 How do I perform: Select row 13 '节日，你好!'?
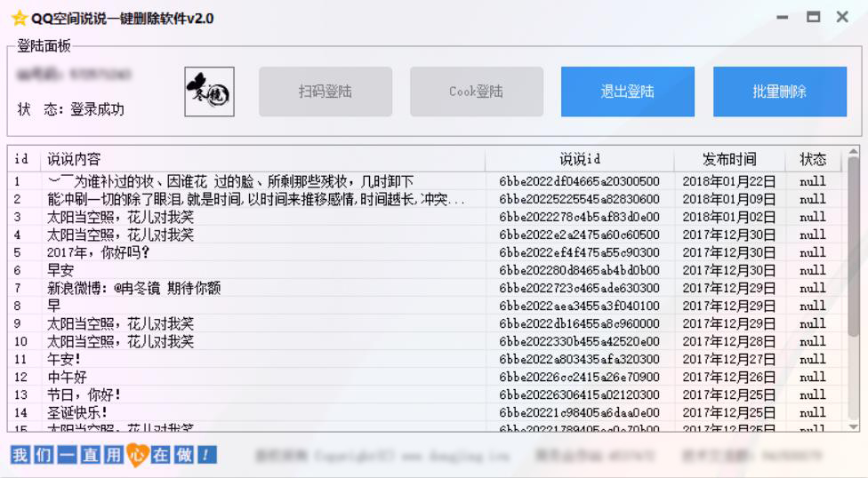coord(425,395)
